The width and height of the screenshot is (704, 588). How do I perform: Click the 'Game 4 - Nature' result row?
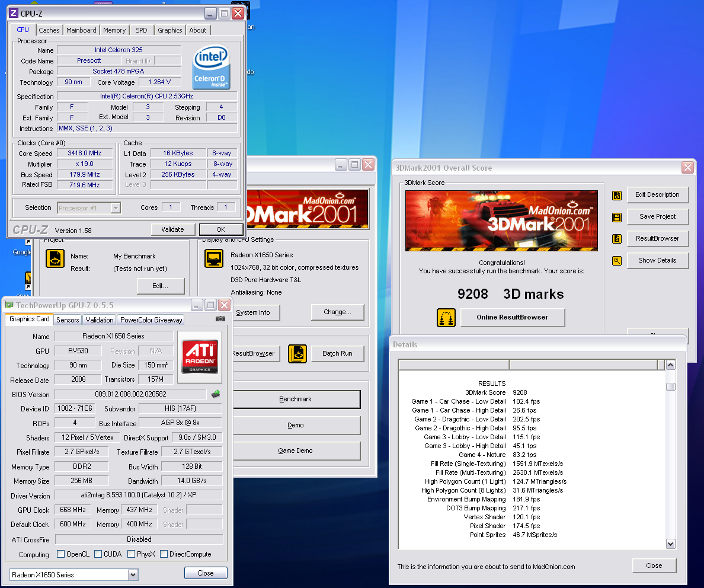497,455
